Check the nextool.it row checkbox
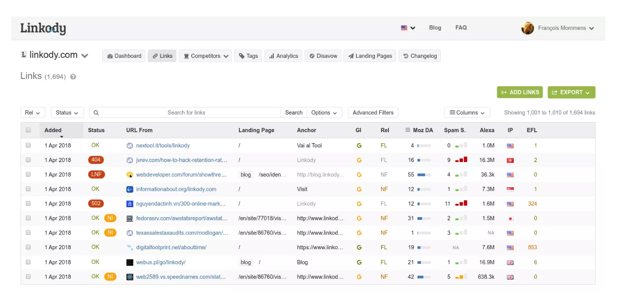The width and height of the screenshot is (644, 308). 28,146
